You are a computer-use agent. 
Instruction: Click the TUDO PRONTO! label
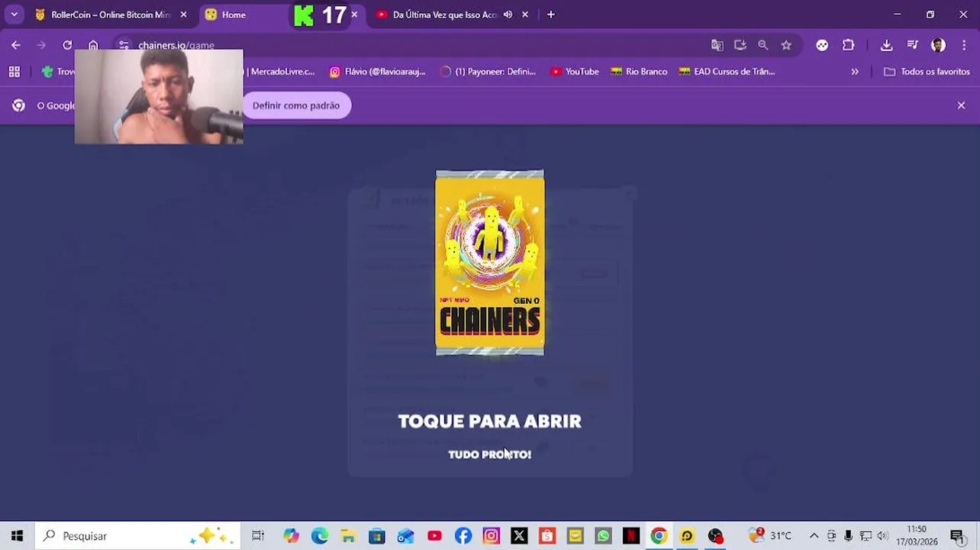click(490, 455)
